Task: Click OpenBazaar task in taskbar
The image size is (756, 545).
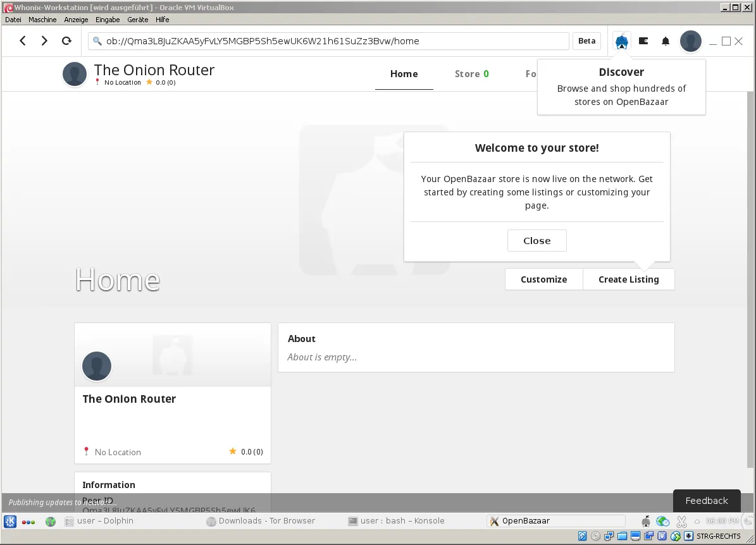Action: (557, 521)
